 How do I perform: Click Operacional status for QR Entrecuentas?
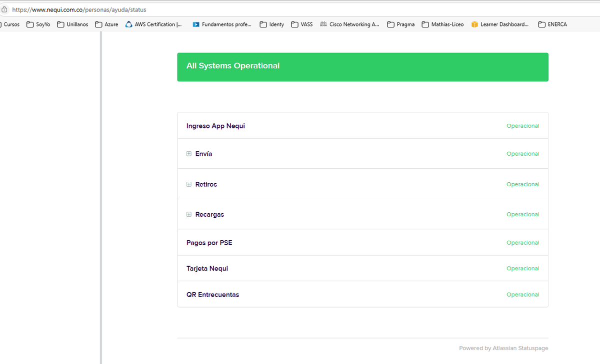pos(522,295)
